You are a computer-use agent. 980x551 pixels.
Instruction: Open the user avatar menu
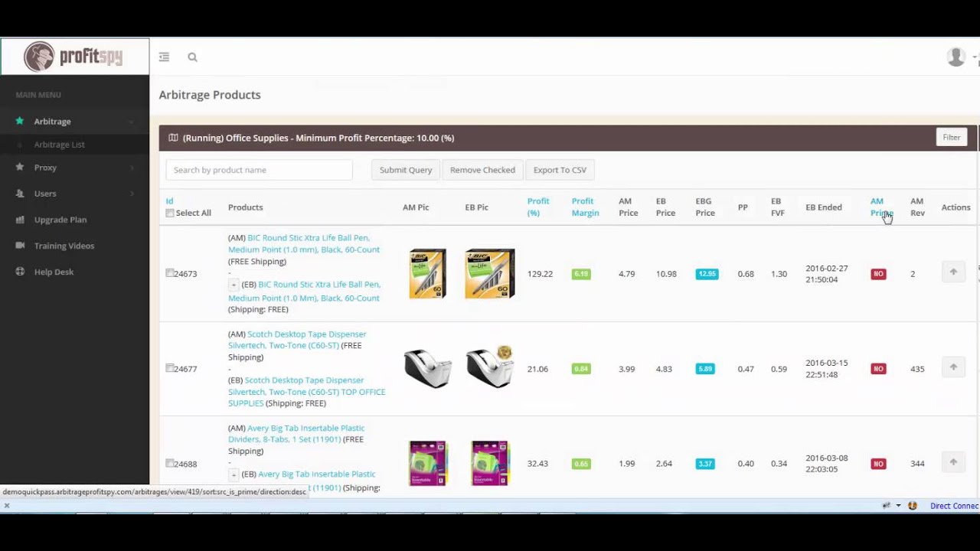click(x=956, y=57)
